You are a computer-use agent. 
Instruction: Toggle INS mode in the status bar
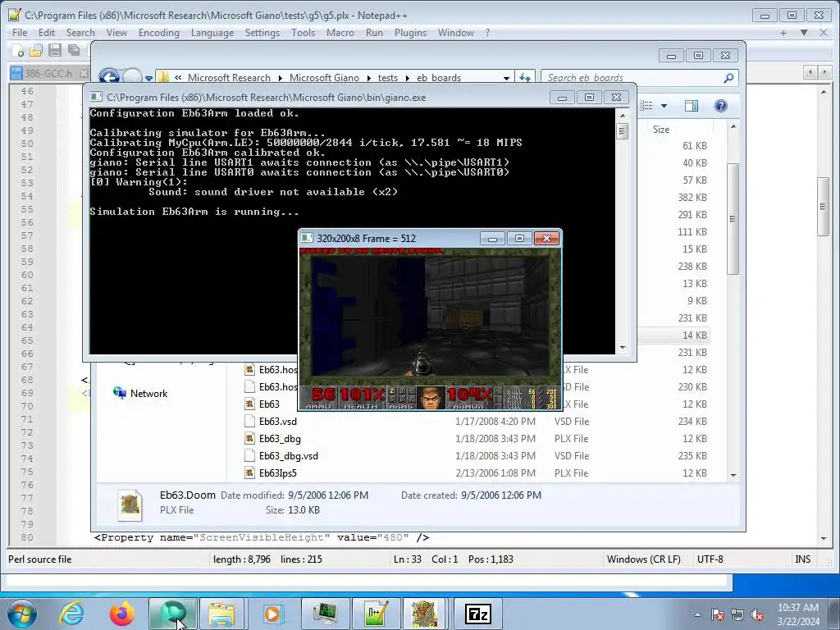pos(802,559)
